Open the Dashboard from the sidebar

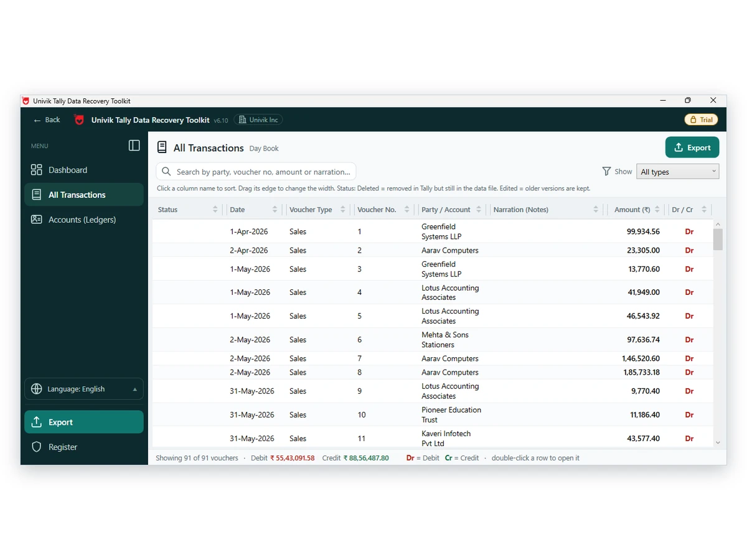coord(84,170)
